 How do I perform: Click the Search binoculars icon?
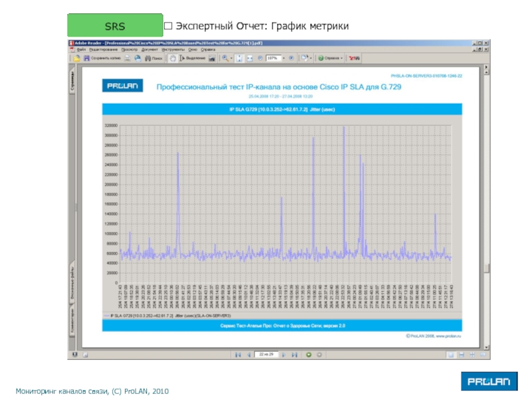point(148,59)
